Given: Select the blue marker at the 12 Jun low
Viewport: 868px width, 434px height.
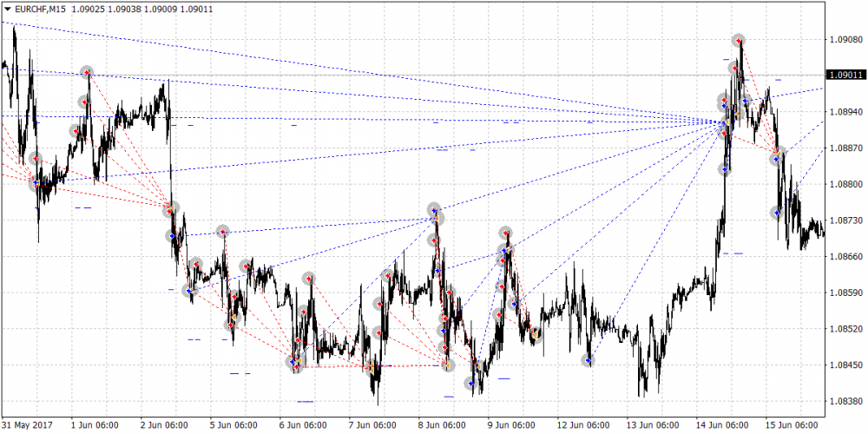Looking at the screenshot, I should tap(588, 361).
